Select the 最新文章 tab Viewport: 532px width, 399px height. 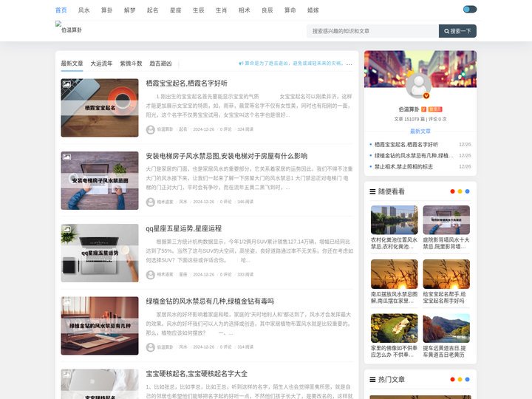(x=72, y=64)
